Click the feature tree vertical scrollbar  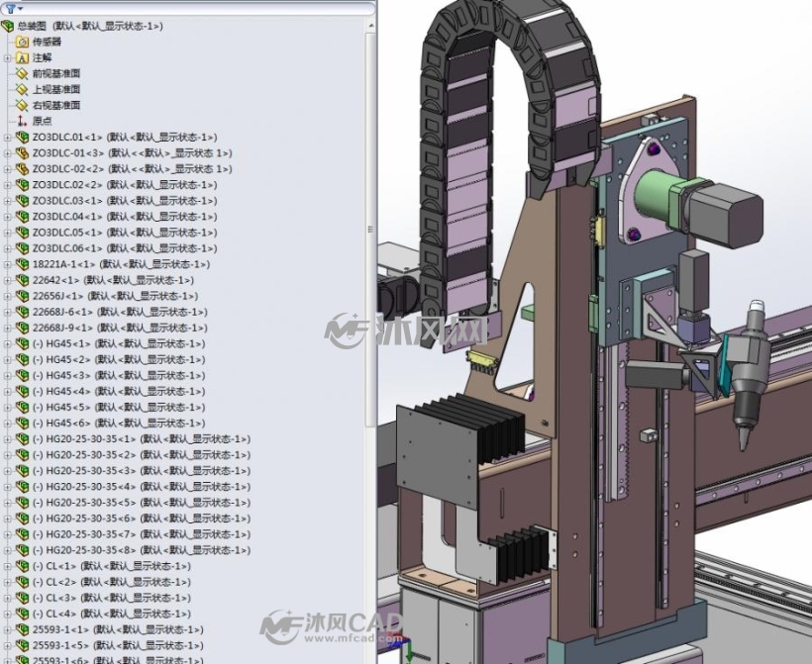(370, 228)
